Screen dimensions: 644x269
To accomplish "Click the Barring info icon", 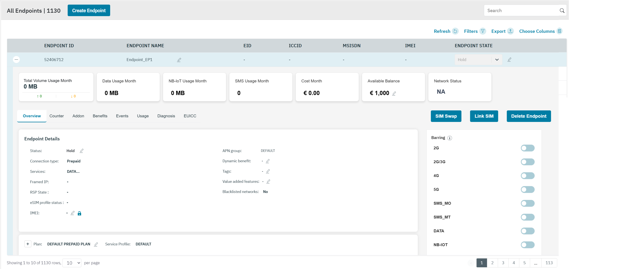I will [x=449, y=138].
